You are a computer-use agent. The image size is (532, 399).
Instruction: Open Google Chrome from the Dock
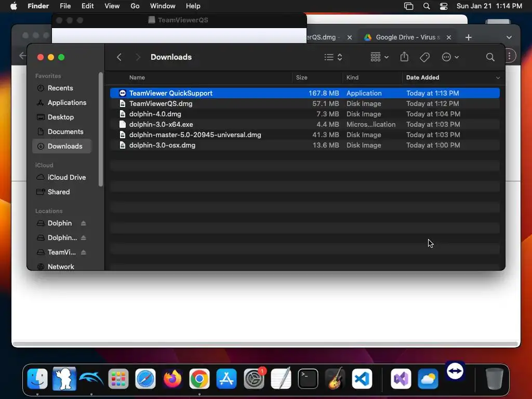(199, 378)
